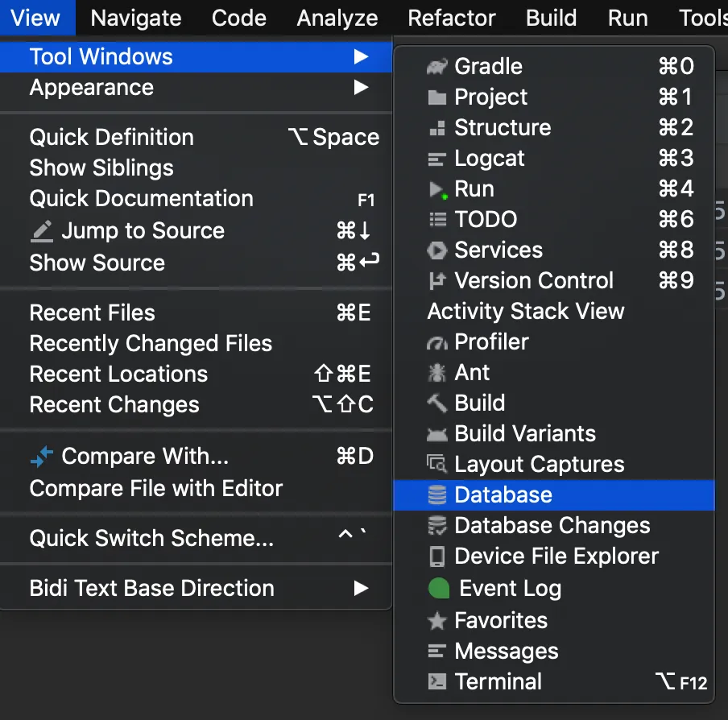
Task: Click the Structure tool window icon
Action: [x=437, y=128]
